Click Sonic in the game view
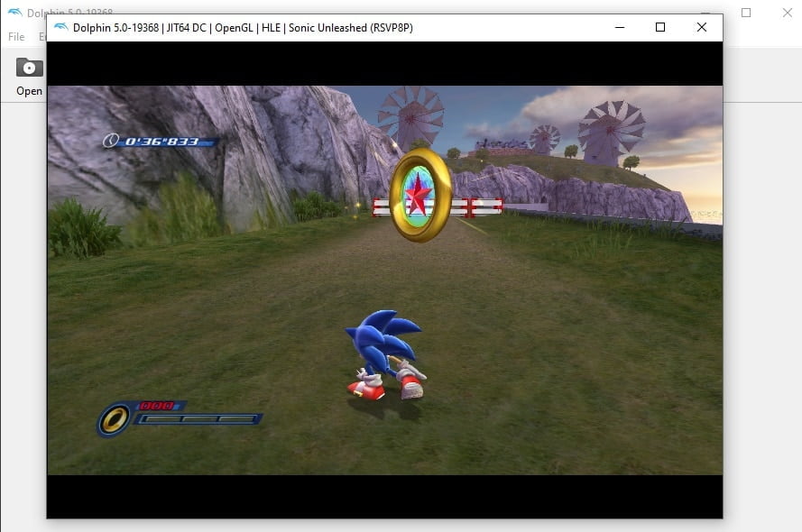 [x=386, y=354]
